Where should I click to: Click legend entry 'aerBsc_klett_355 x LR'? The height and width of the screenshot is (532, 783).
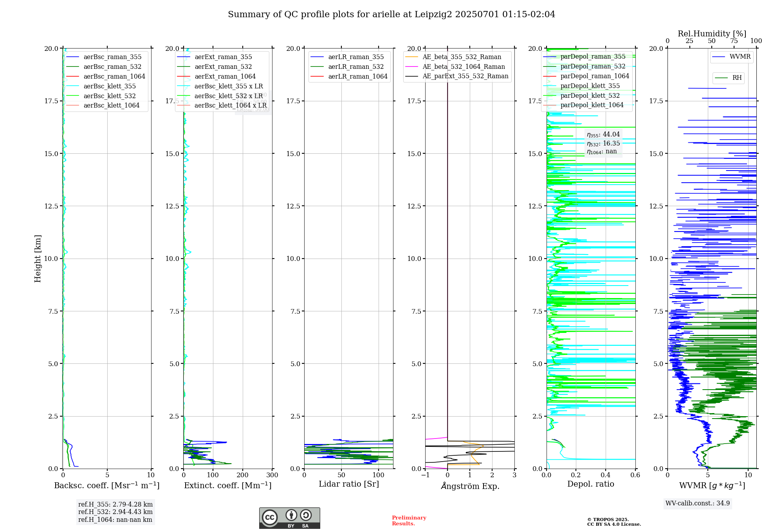click(229, 86)
